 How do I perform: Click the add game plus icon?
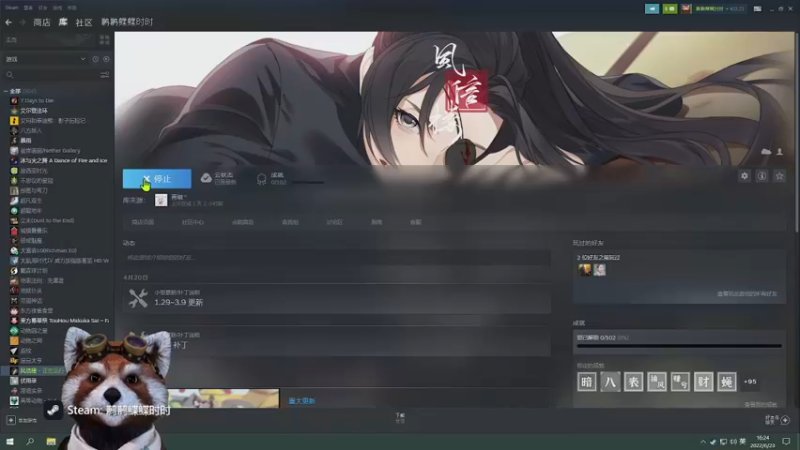[x=11, y=420]
